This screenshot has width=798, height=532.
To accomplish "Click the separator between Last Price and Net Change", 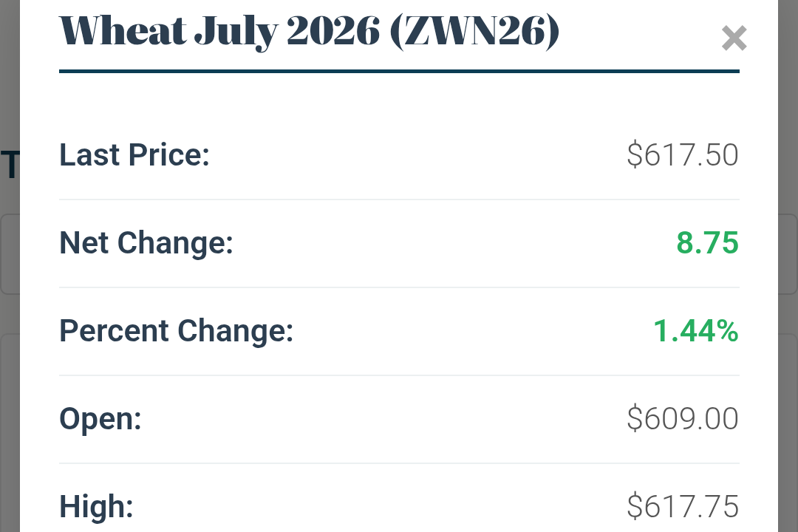I will tap(399, 199).
